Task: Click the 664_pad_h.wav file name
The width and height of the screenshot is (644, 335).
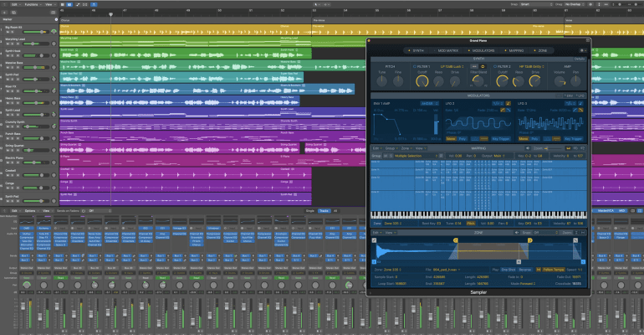Action: pos(444,270)
